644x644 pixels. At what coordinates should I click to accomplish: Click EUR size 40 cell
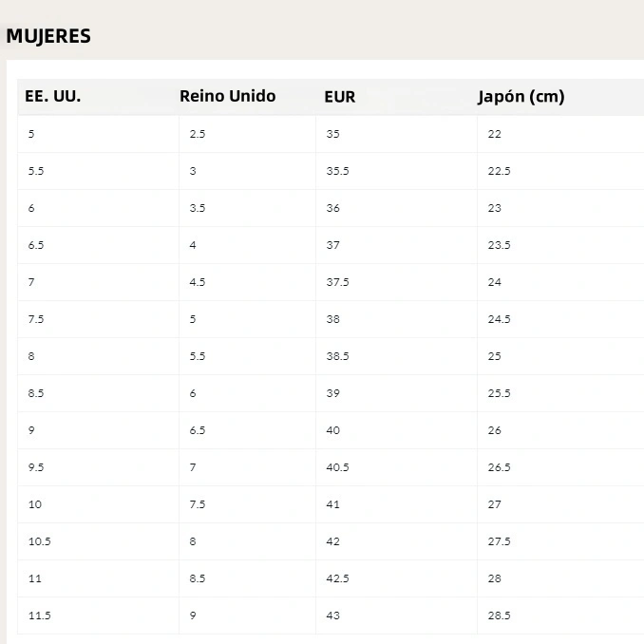pyautogui.click(x=332, y=430)
